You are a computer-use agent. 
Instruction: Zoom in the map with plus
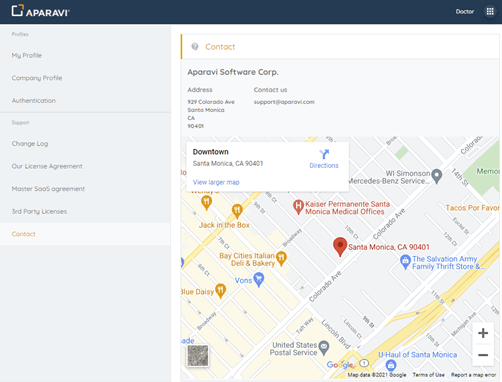(483, 333)
